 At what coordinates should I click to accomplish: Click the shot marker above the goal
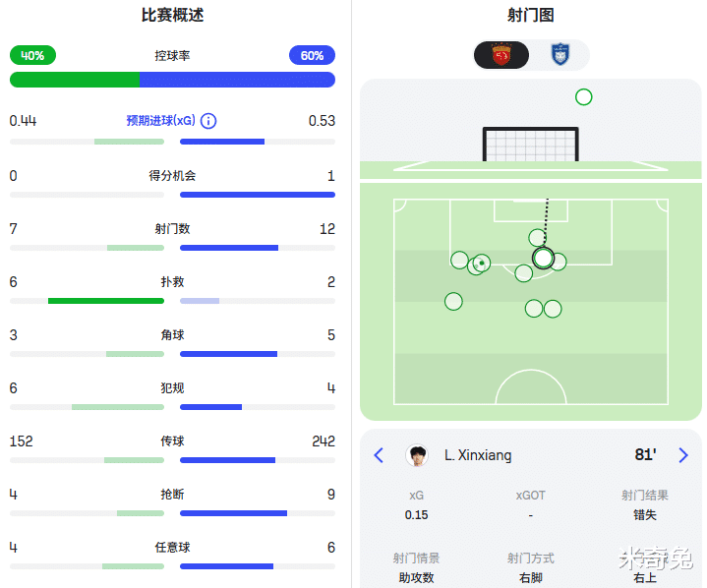[x=583, y=96]
